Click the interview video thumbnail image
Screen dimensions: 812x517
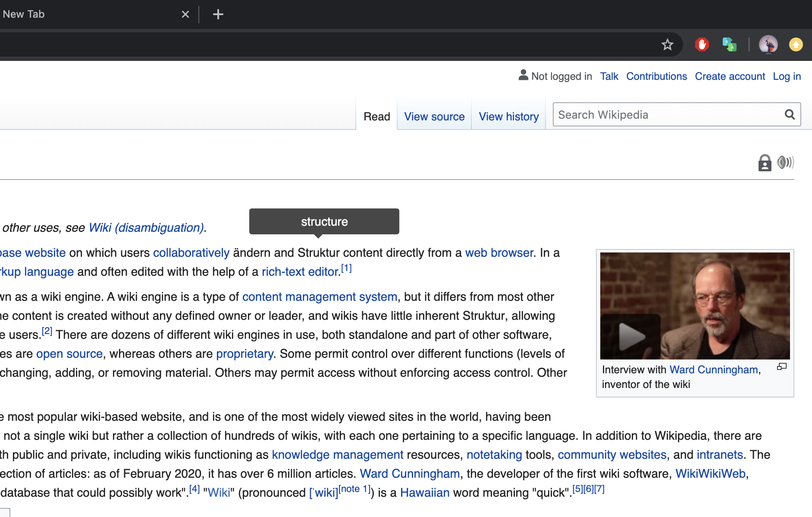695,306
